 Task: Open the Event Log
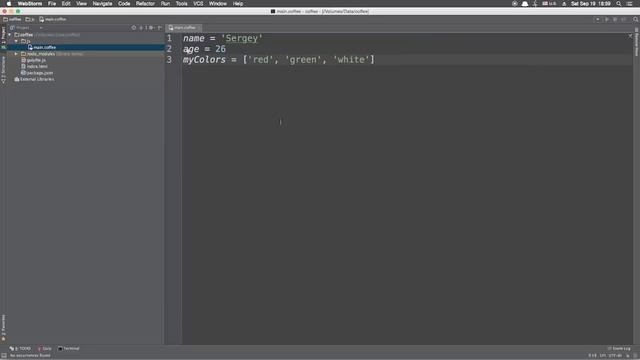[619, 349]
